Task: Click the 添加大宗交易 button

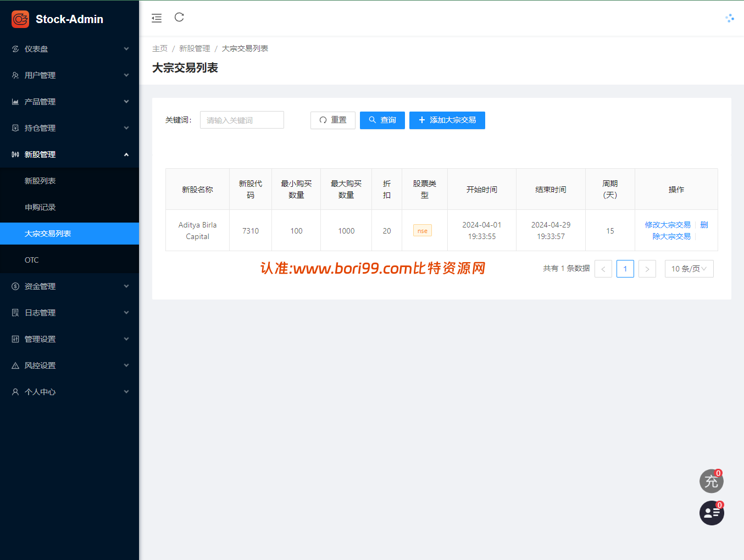Action: tap(447, 120)
